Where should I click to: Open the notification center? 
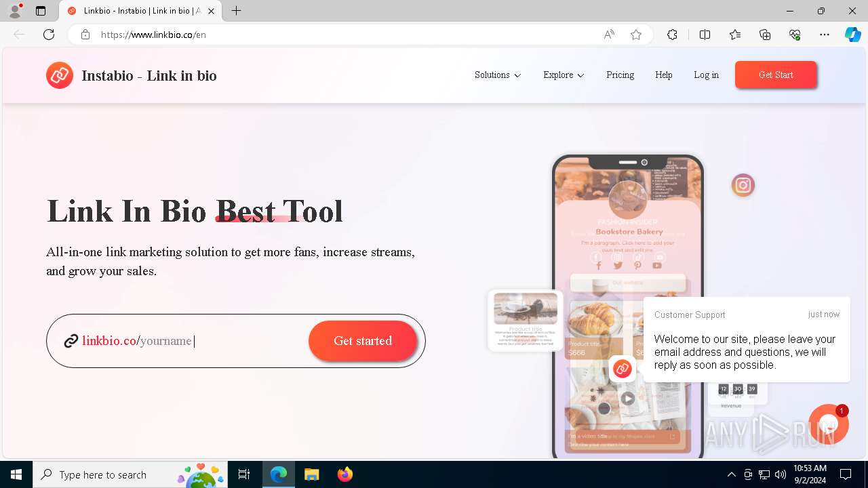[846, 474]
